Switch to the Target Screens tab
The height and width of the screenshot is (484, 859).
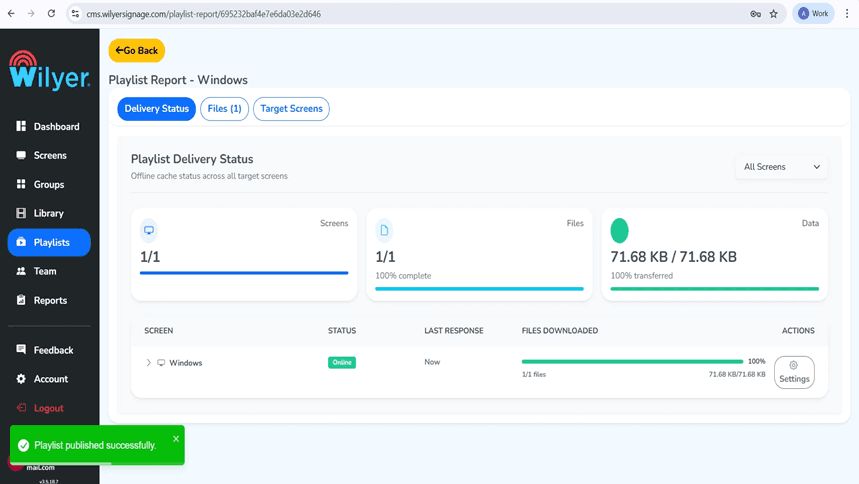[x=291, y=109]
